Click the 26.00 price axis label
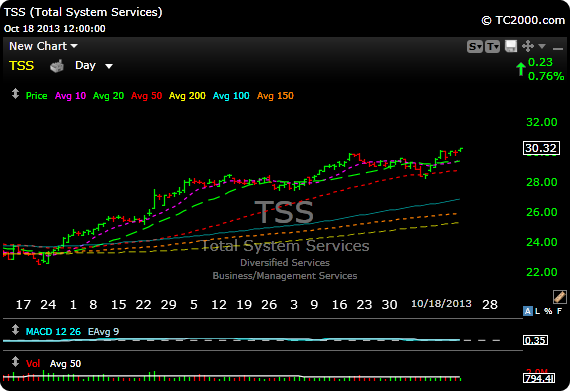The width and height of the screenshot is (570, 391). (x=542, y=212)
